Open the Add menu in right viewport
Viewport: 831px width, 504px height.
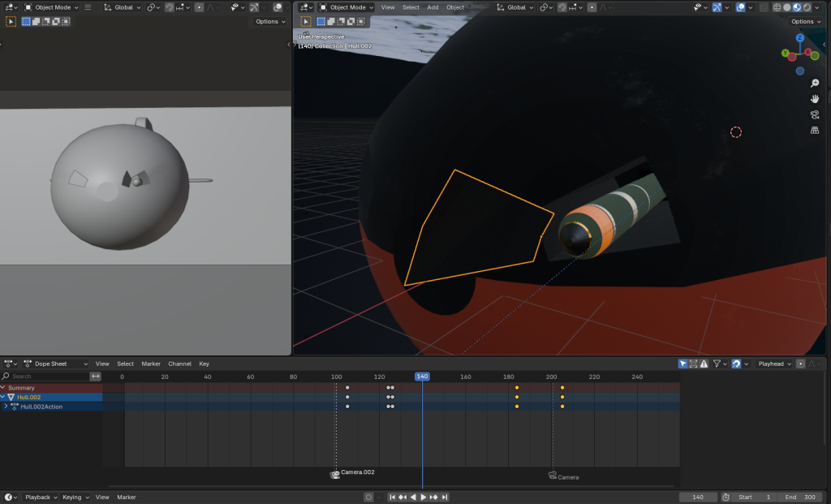[x=433, y=7]
